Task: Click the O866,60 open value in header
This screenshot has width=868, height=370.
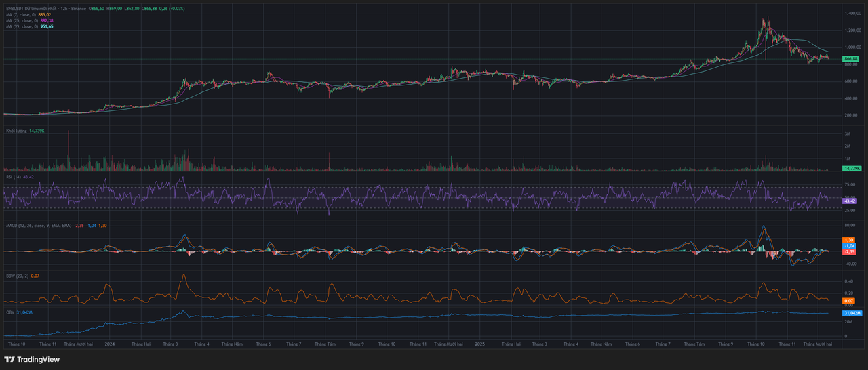Action: pyautogui.click(x=96, y=8)
